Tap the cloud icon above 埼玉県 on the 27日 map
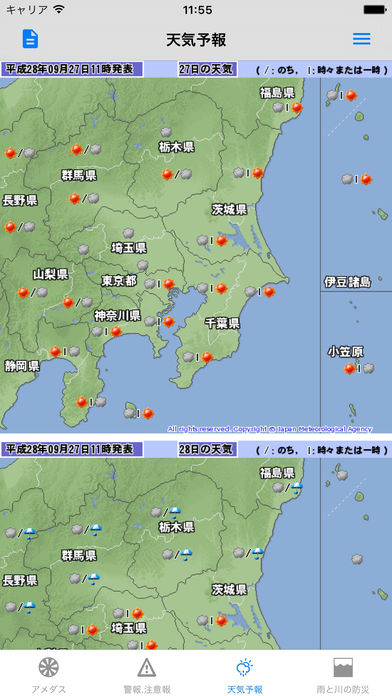 point(129,233)
